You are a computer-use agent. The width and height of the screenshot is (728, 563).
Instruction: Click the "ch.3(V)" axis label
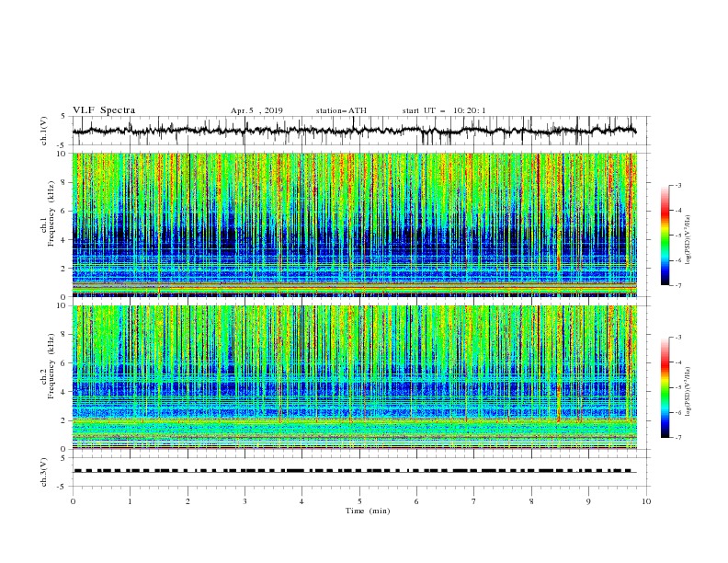point(44,472)
